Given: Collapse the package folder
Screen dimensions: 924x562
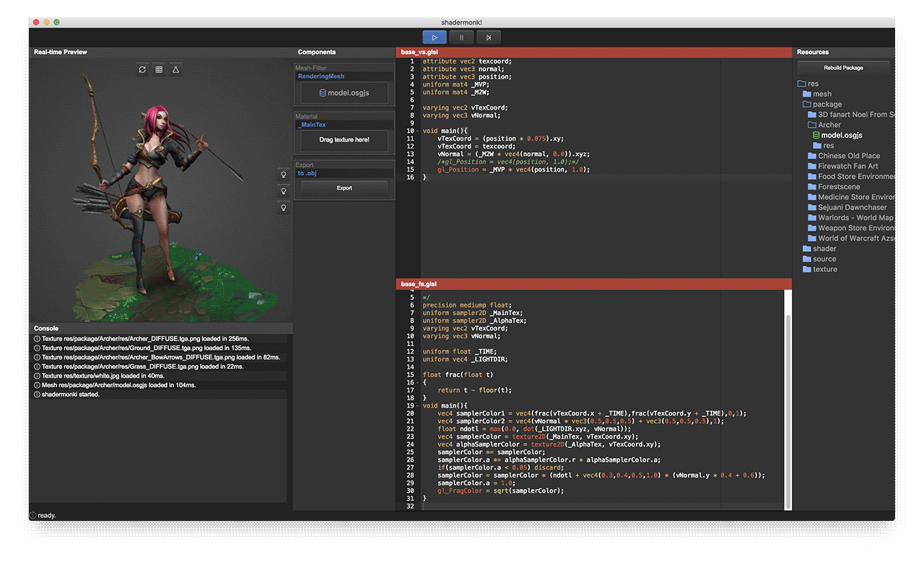Looking at the screenshot, I should [821, 104].
